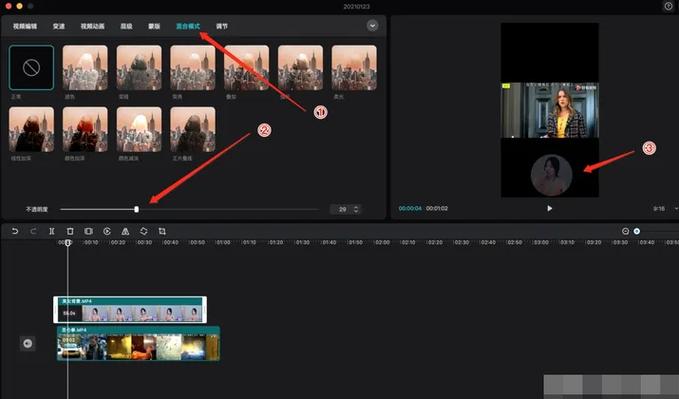The image size is (679, 399).
Task: Collapse the properties panel chevron
Action: click(x=372, y=26)
